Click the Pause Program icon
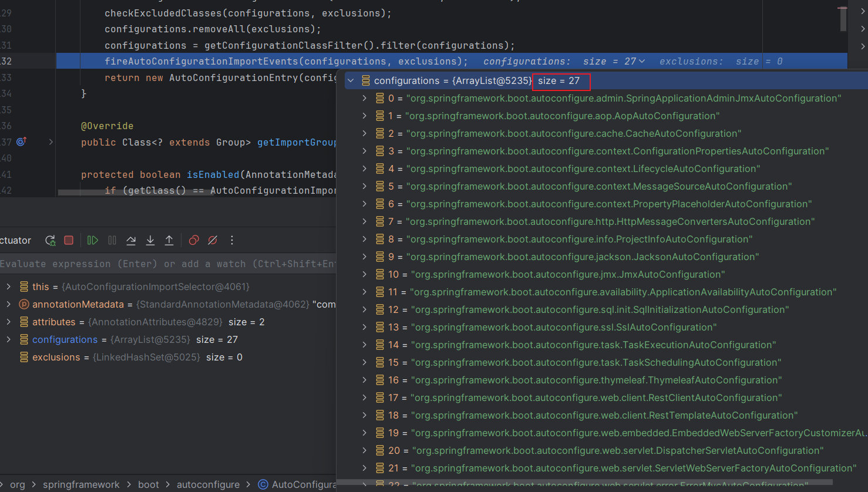The image size is (868, 492). coord(112,240)
